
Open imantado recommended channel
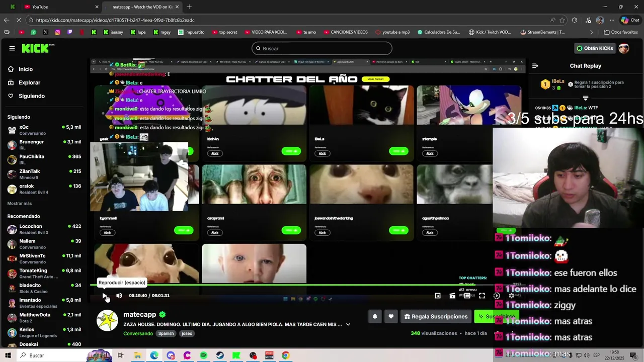[44, 303]
